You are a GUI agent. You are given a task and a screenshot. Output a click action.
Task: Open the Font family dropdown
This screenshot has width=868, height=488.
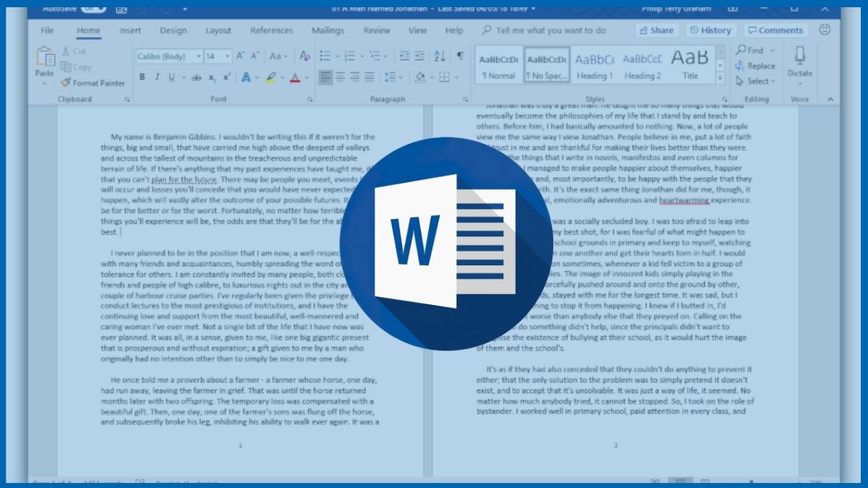[x=198, y=56]
